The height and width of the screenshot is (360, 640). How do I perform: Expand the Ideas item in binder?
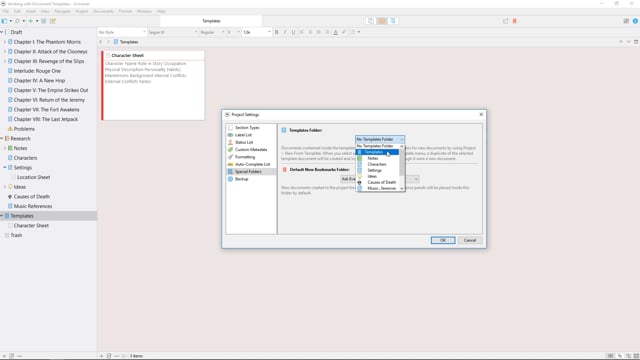click(x=5, y=187)
